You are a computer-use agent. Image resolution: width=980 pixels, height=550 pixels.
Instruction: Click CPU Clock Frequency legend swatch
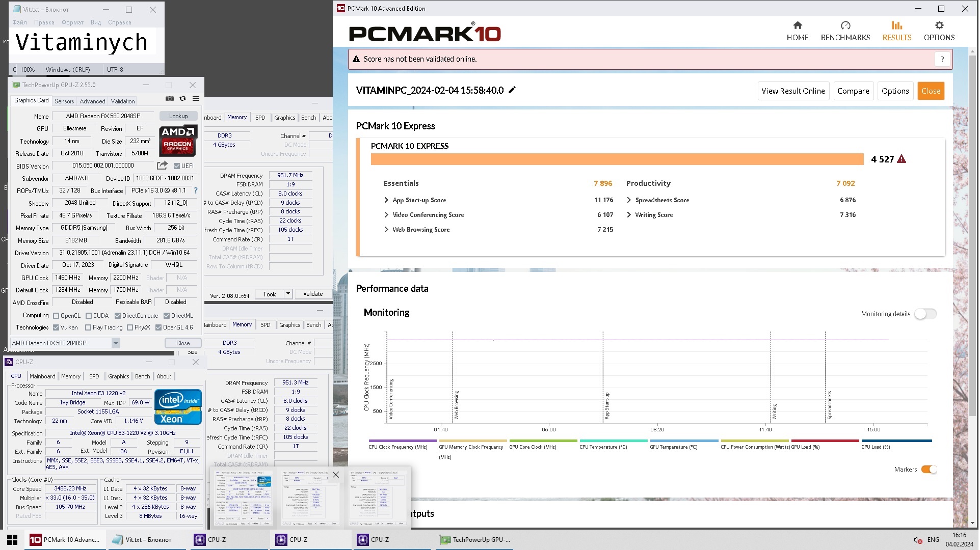[403, 441]
